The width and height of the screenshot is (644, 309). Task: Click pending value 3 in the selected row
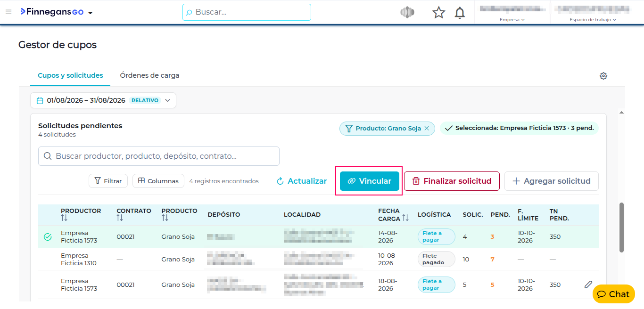point(492,237)
